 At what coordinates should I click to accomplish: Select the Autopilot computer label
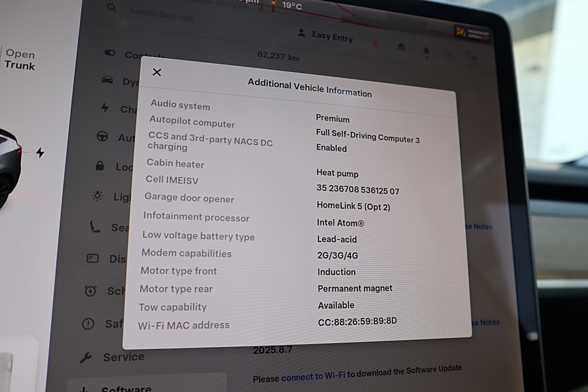coord(192,122)
